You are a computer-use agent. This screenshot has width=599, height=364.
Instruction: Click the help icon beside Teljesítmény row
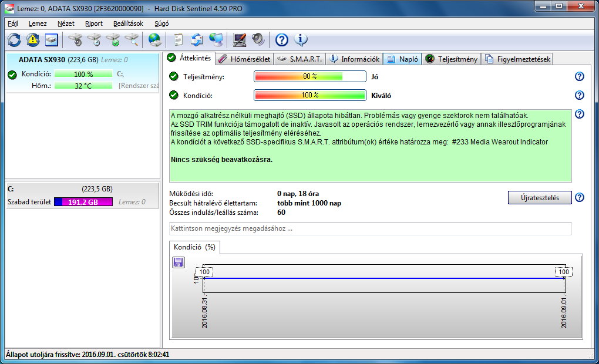click(580, 76)
